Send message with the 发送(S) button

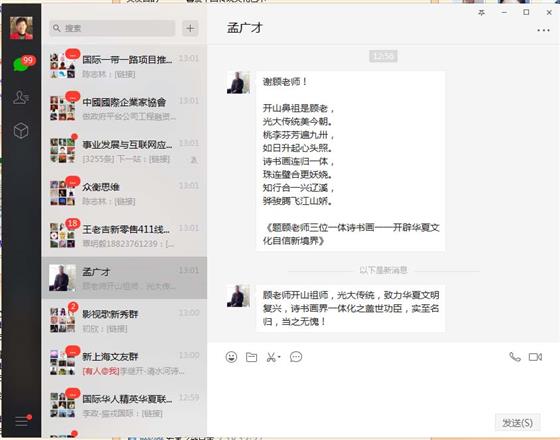(x=518, y=423)
